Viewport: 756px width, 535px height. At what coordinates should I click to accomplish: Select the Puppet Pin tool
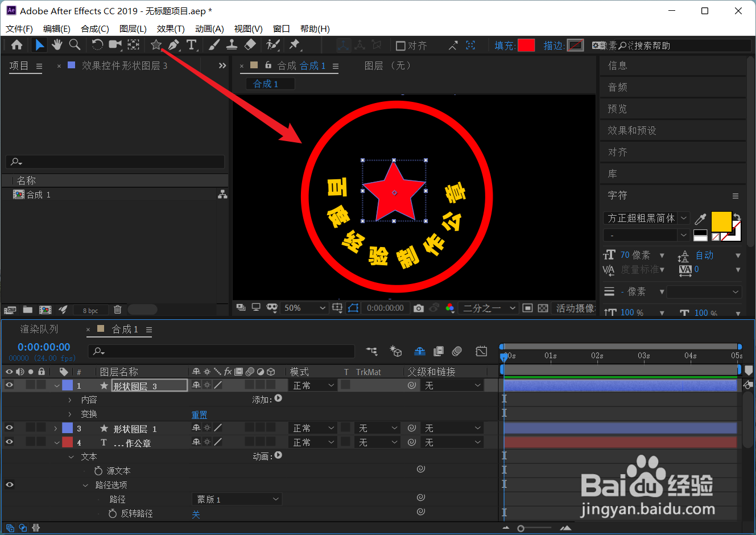point(295,45)
